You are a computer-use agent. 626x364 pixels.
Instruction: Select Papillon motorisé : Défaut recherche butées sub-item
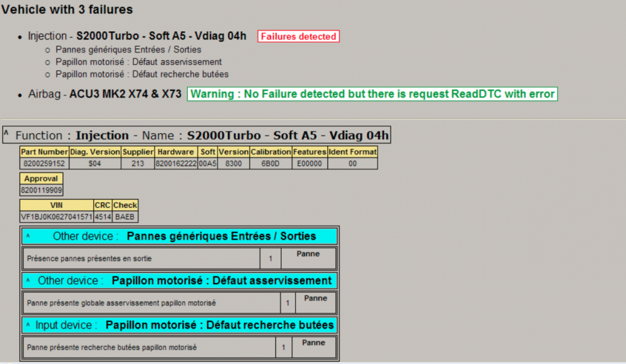[x=142, y=74]
